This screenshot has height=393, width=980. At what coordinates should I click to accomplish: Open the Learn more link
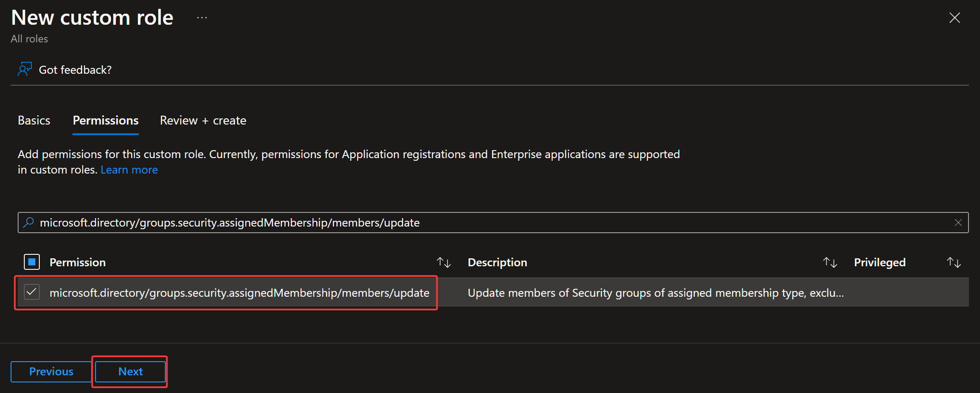click(129, 170)
